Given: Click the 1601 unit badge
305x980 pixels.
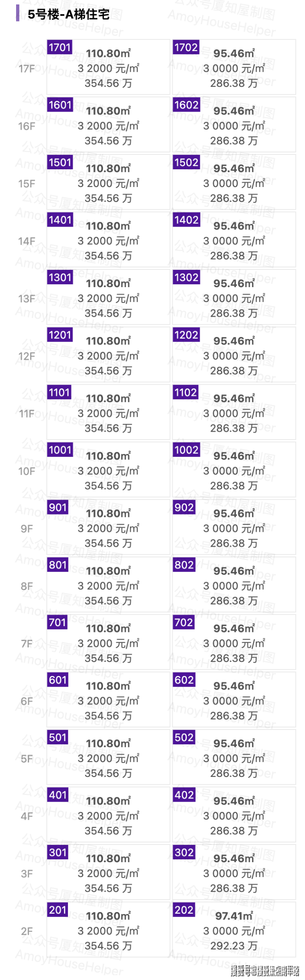Looking at the screenshot, I should [x=60, y=105].
